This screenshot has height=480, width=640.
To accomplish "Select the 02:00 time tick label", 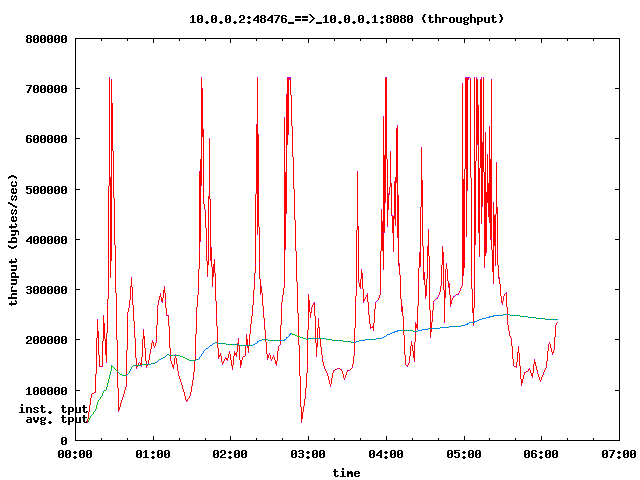I will pyautogui.click(x=230, y=454).
